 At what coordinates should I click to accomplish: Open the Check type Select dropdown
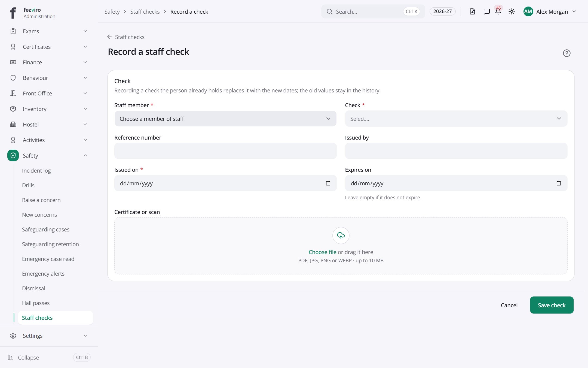click(x=456, y=119)
